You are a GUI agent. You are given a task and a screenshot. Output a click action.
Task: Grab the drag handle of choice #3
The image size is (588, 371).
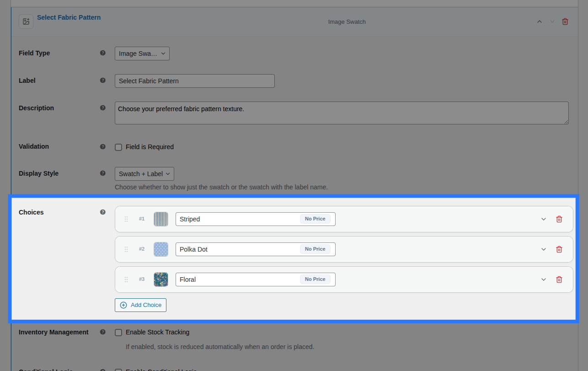(x=126, y=280)
